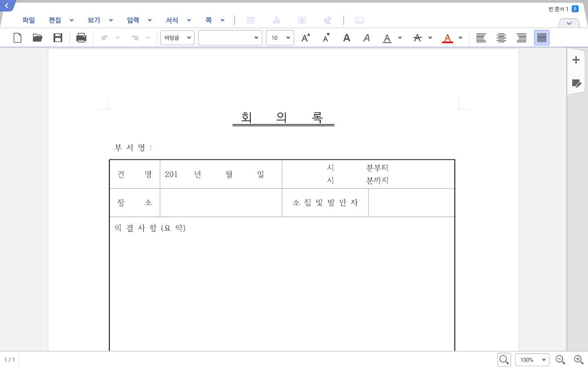
Task: Enable italic text formatting
Action: (x=366, y=38)
